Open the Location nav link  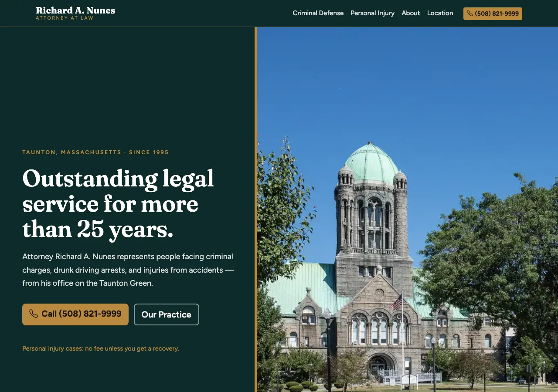(440, 13)
